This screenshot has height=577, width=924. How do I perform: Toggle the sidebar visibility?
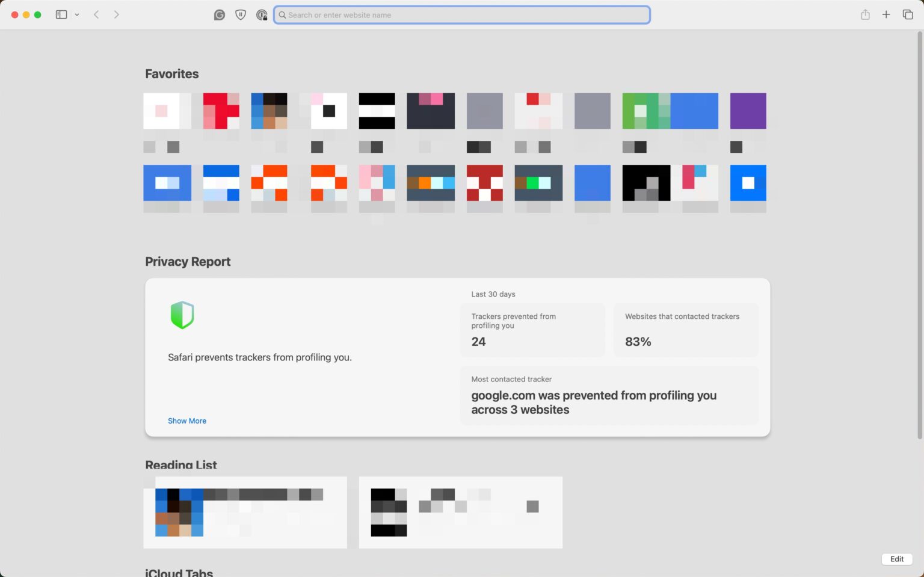(x=61, y=14)
